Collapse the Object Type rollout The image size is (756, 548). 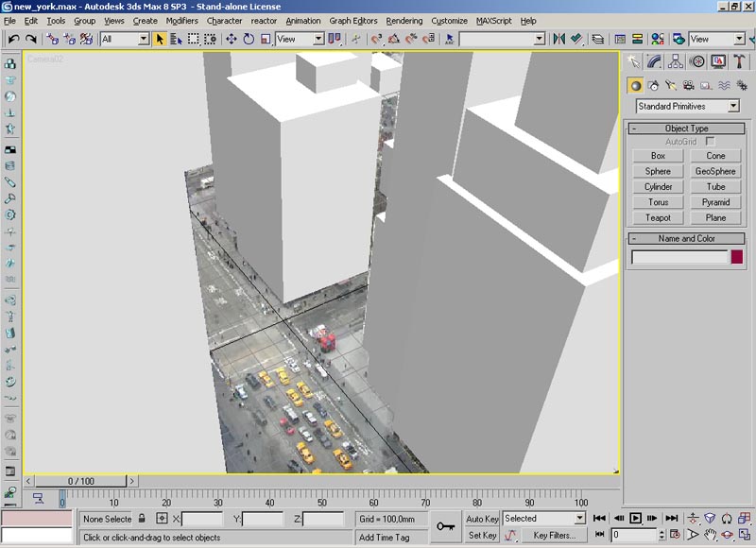686,128
